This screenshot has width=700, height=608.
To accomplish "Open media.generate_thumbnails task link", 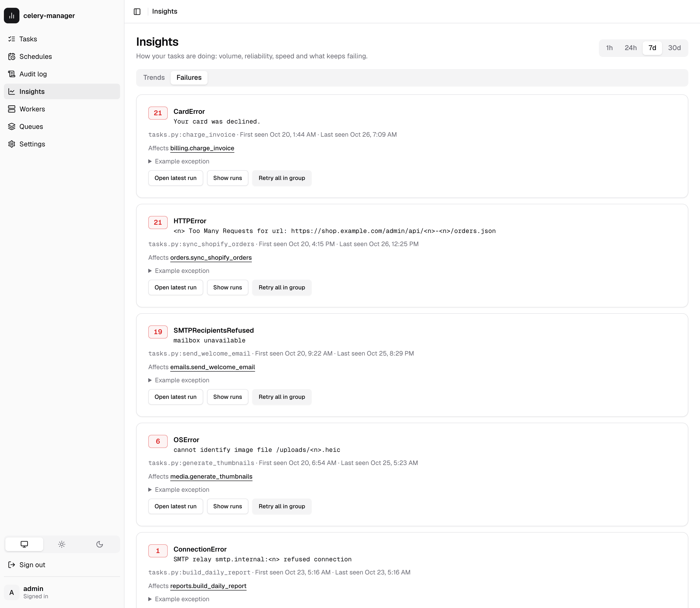I will point(211,477).
